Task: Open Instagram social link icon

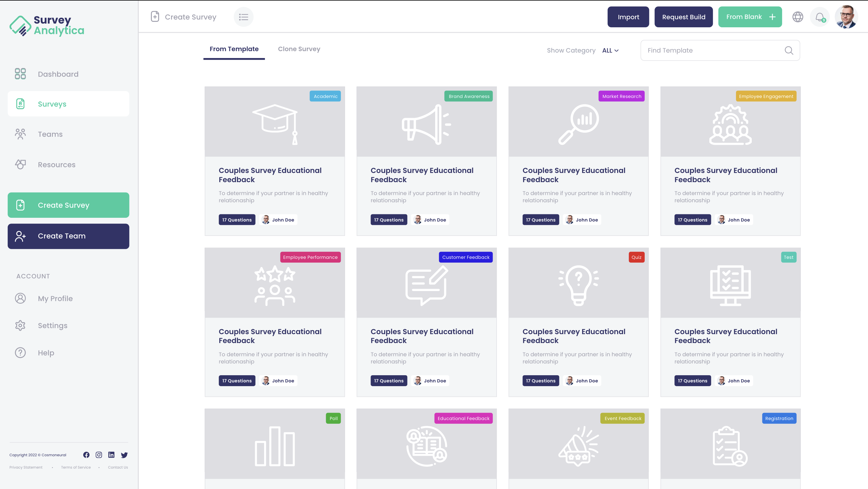Action: point(99,455)
